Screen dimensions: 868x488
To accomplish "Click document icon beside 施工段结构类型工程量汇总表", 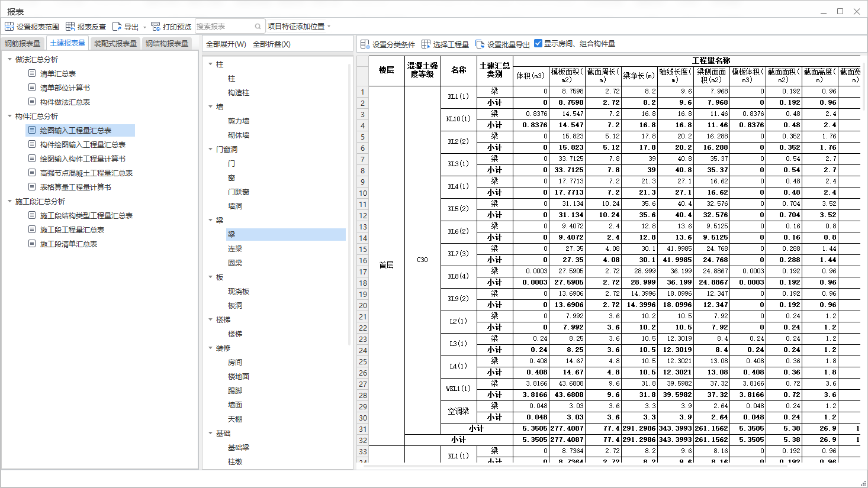I will [x=32, y=215].
